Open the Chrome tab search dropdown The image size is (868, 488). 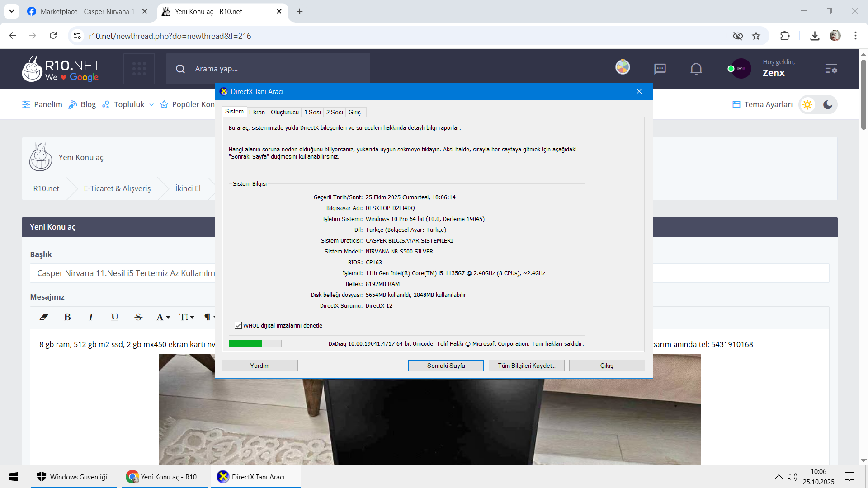point(12,11)
